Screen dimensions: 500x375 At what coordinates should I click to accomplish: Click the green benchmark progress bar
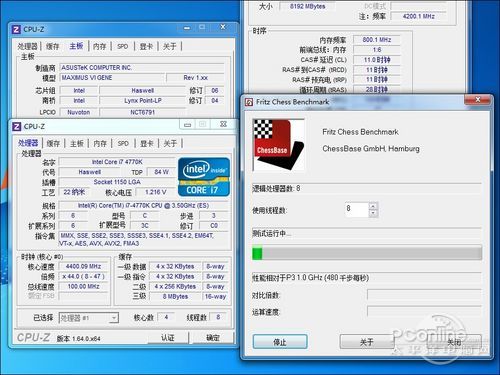point(367,253)
